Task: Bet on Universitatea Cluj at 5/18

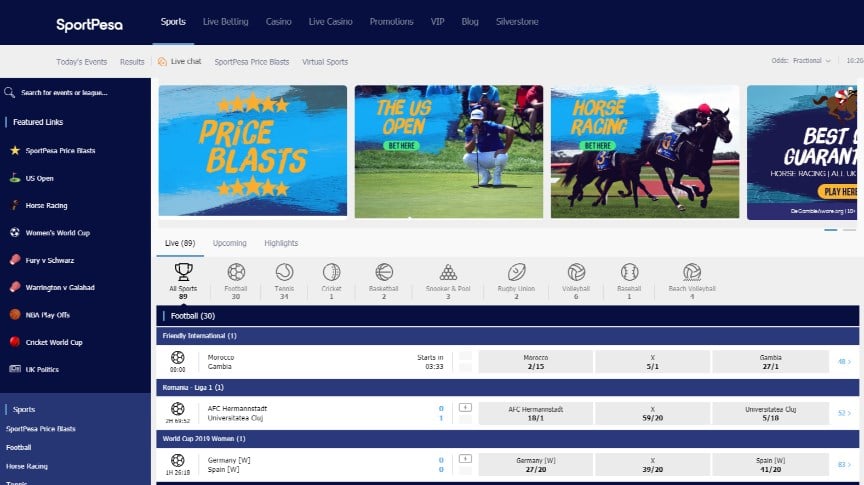Action: click(770, 413)
